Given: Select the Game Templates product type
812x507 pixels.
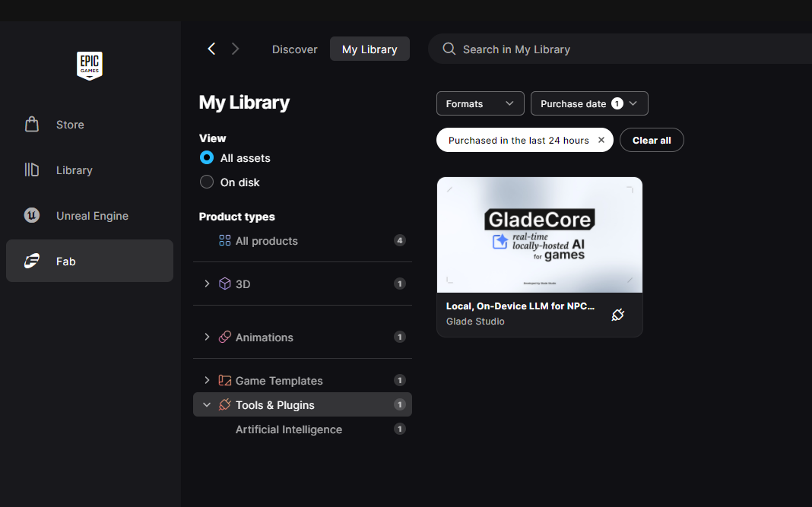Looking at the screenshot, I should coord(303,381).
